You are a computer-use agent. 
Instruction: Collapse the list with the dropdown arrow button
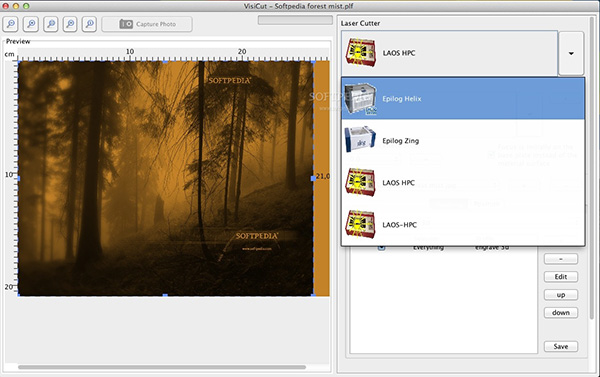tap(571, 53)
